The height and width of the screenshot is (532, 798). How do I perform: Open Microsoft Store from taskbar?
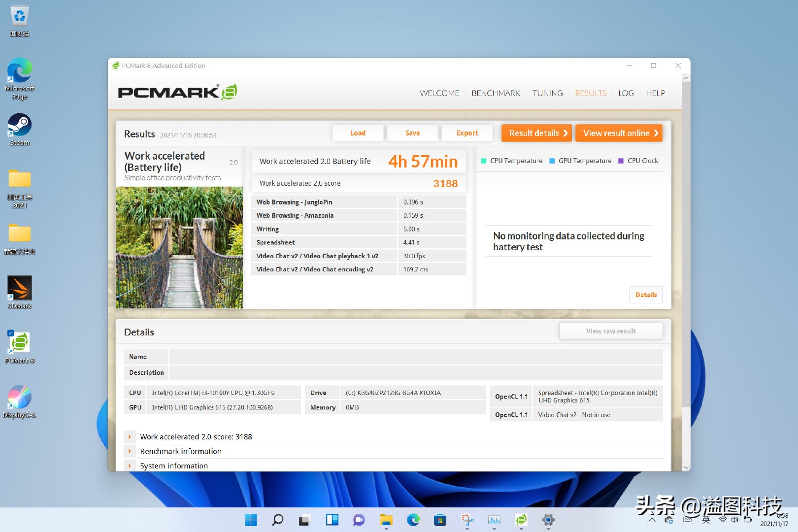pos(440,520)
